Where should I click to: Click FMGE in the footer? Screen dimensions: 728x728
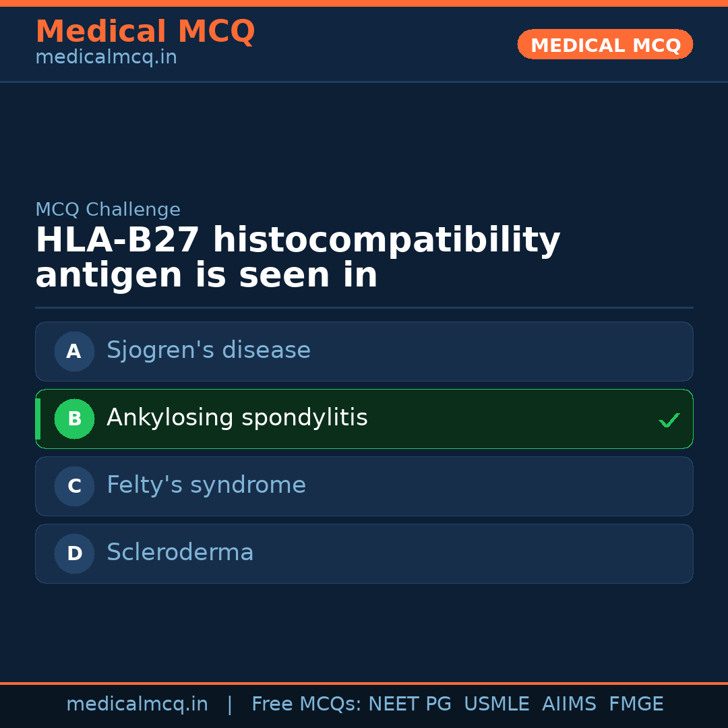[x=636, y=704]
